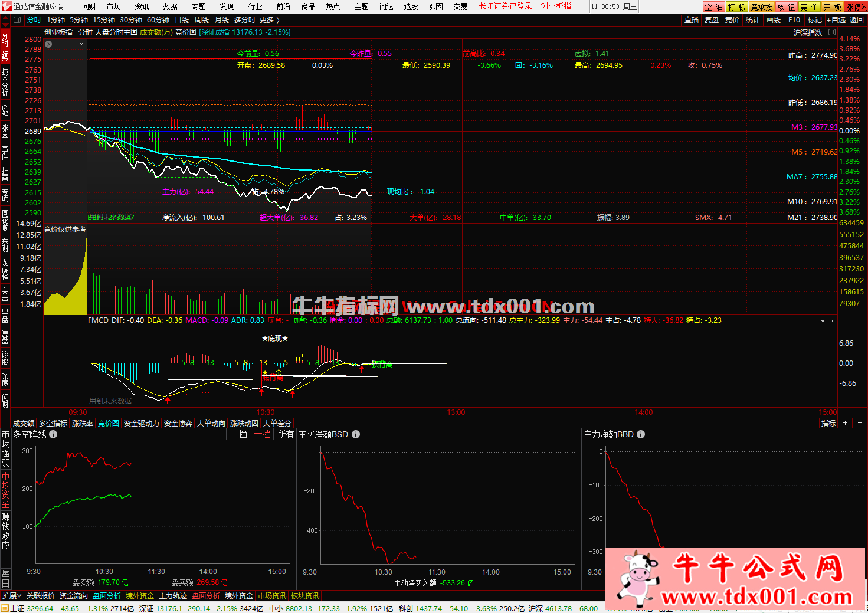The image size is (868, 613).
Task: Open 复盘 sidebar item
Action: tap(5, 336)
